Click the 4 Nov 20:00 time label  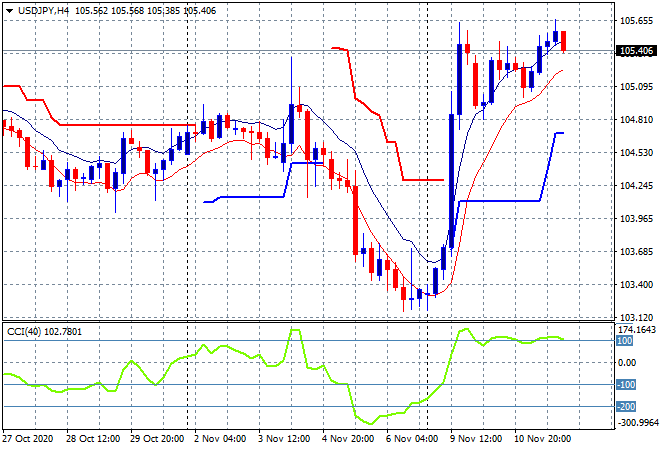[x=348, y=439]
